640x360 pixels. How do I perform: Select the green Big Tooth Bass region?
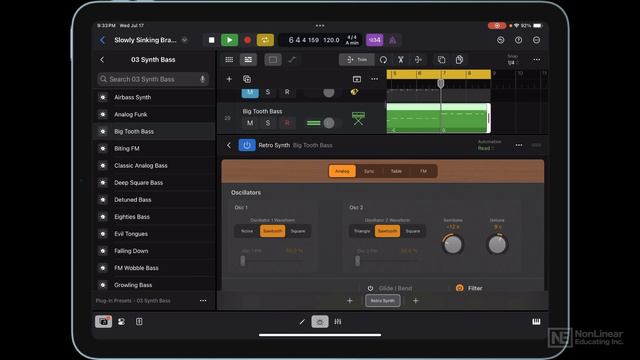tap(438, 118)
